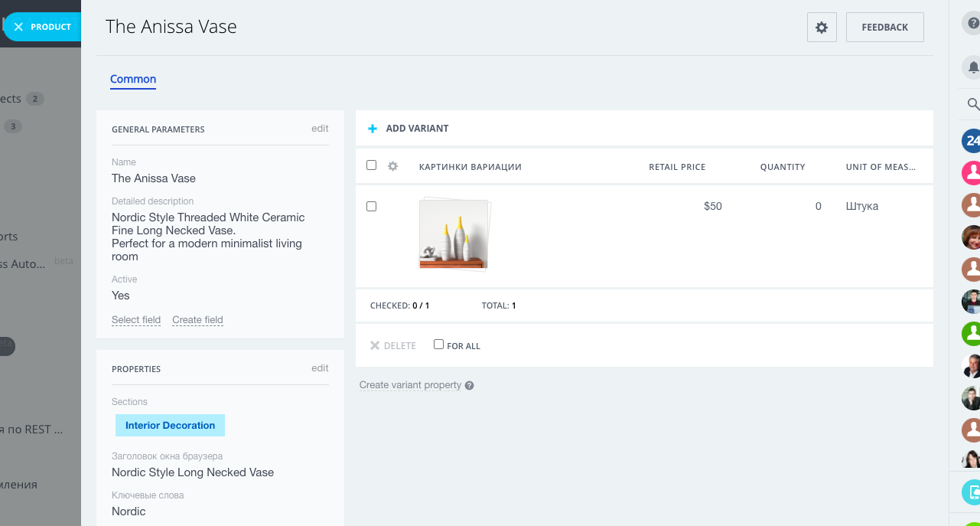This screenshot has height=526, width=980.
Task: Click the Create field link
Action: pyautogui.click(x=197, y=320)
